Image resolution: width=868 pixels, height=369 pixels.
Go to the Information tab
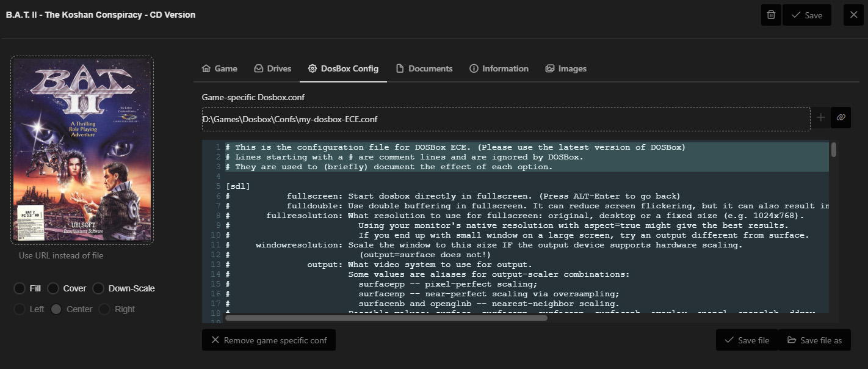pyautogui.click(x=499, y=68)
